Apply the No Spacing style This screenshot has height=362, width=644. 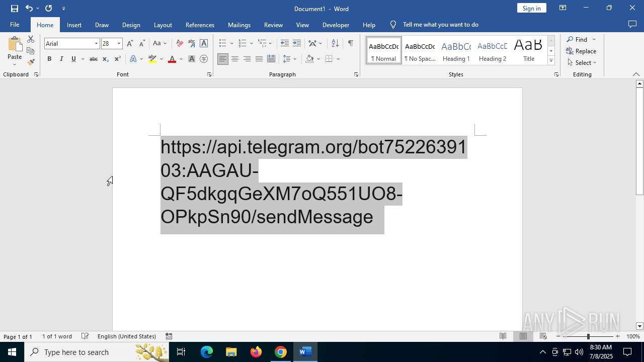(x=420, y=51)
